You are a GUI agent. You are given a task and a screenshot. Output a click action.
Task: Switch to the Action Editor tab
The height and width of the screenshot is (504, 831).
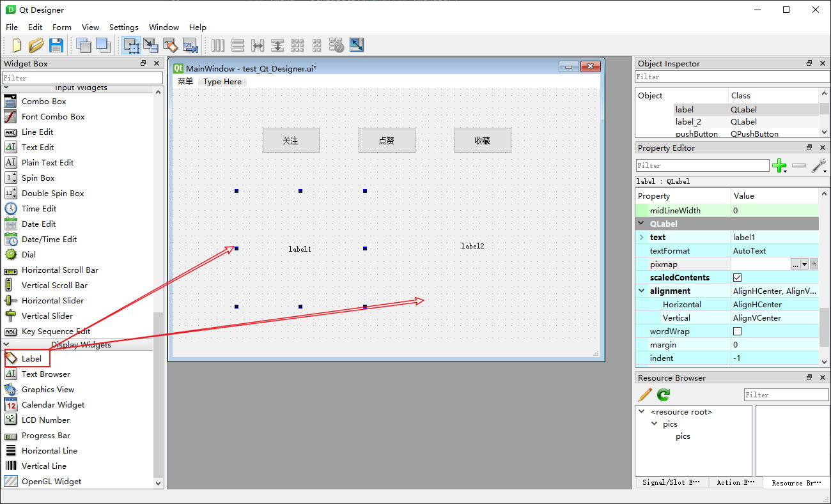tap(735, 483)
